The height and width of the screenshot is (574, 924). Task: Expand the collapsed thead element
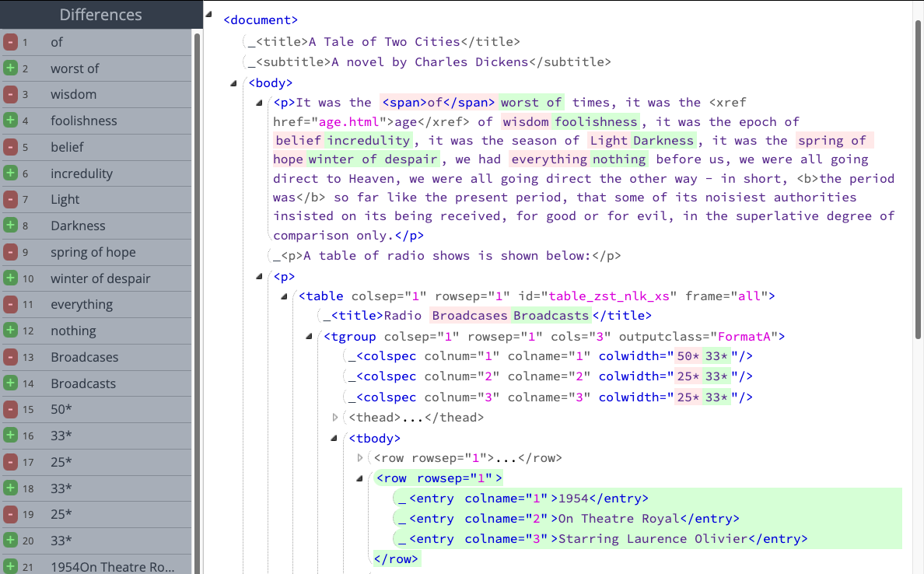click(x=335, y=418)
